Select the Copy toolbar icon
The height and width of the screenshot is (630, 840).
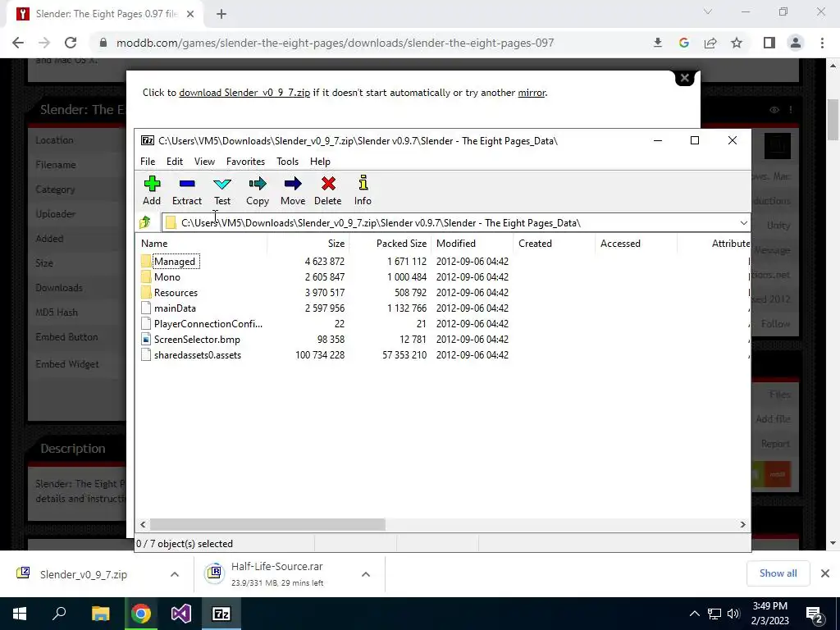click(x=257, y=190)
